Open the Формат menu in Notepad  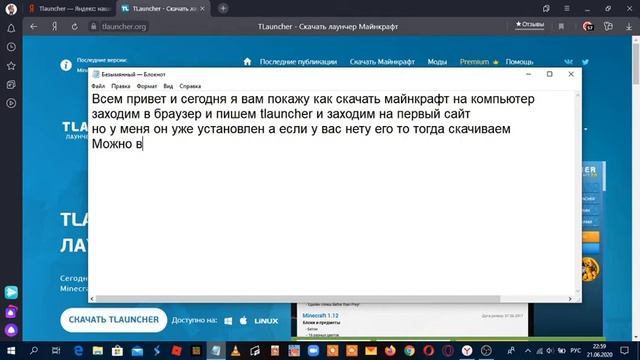[x=147, y=86]
